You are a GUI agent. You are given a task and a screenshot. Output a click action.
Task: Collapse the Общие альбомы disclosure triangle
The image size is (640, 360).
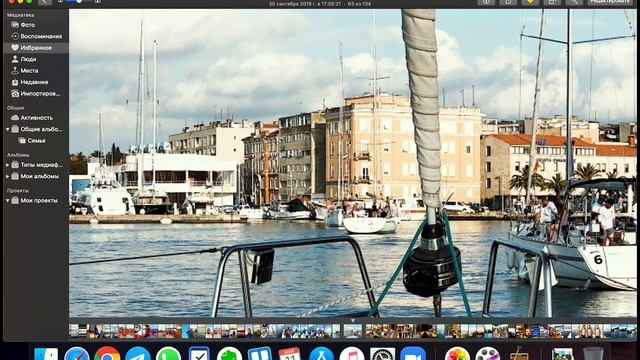click(7, 129)
